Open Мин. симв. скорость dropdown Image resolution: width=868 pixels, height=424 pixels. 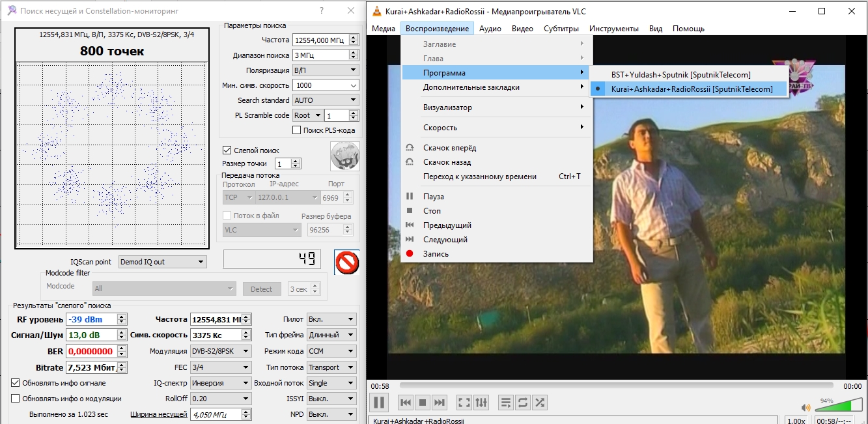point(326,85)
